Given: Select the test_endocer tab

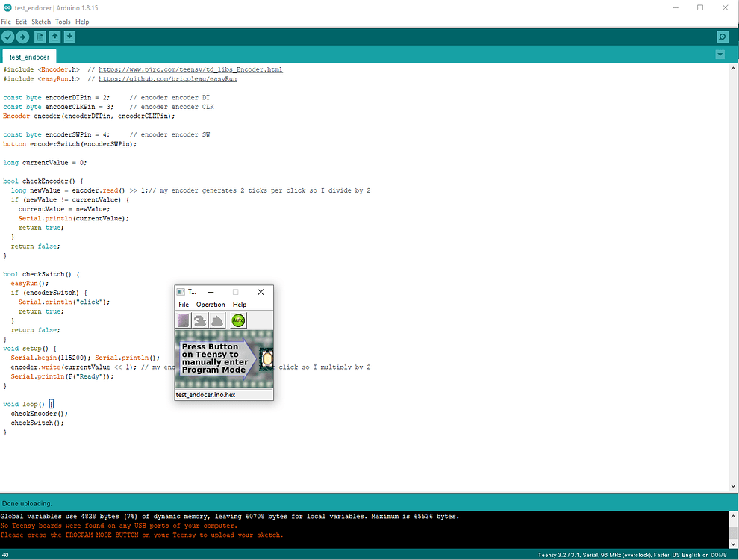Looking at the screenshot, I should click(x=28, y=57).
